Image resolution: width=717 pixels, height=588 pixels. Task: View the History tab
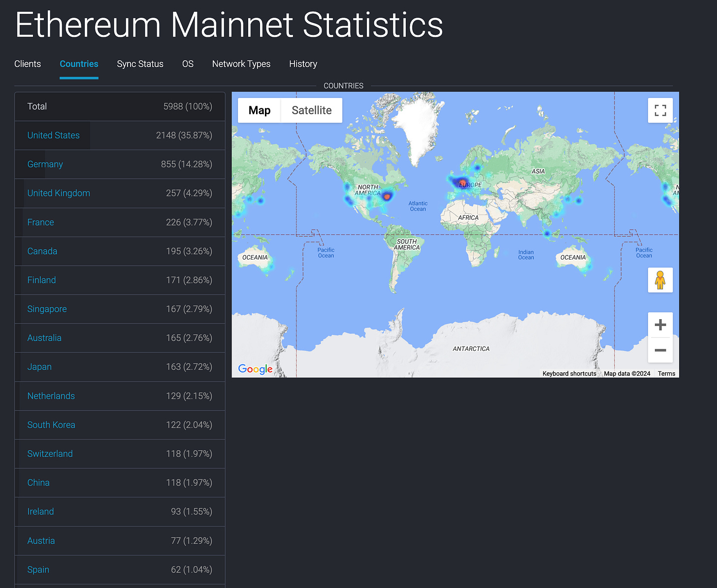(303, 64)
